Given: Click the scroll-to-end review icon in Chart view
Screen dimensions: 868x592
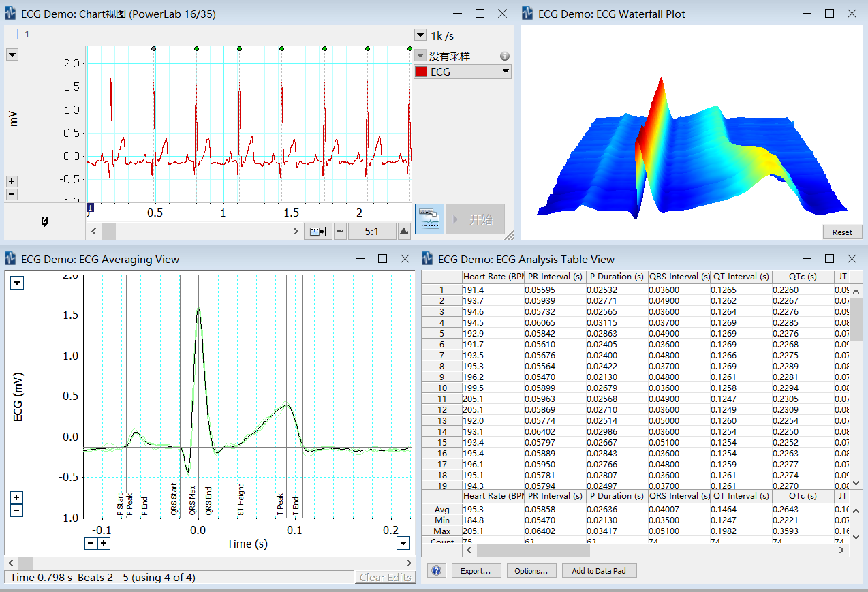Looking at the screenshot, I should [x=318, y=232].
